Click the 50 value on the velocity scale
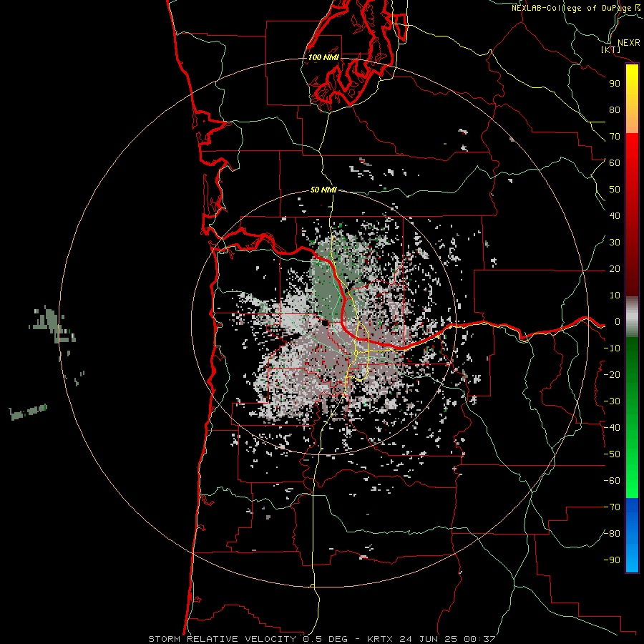Screen dimensions: 644x644 (615, 190)
